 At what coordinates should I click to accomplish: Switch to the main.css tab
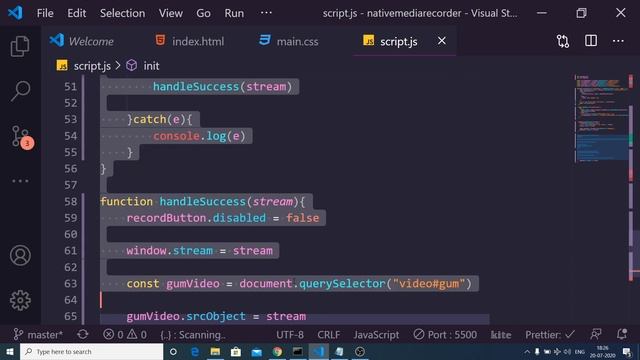[x=289, y=41]
